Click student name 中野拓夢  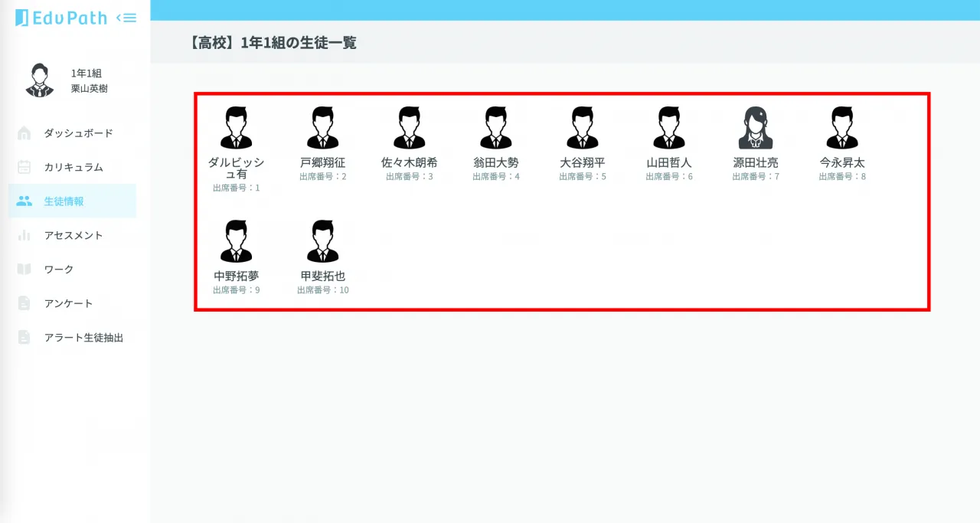click(237, 276)
